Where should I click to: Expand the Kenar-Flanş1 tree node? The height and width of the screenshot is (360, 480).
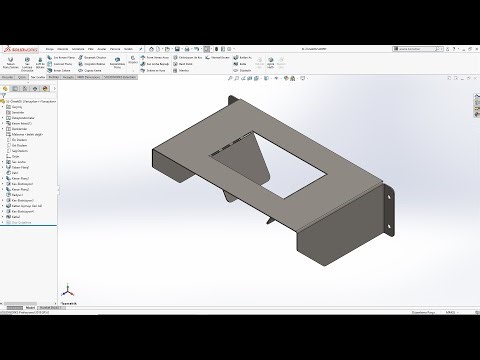[x=3, y=178]
